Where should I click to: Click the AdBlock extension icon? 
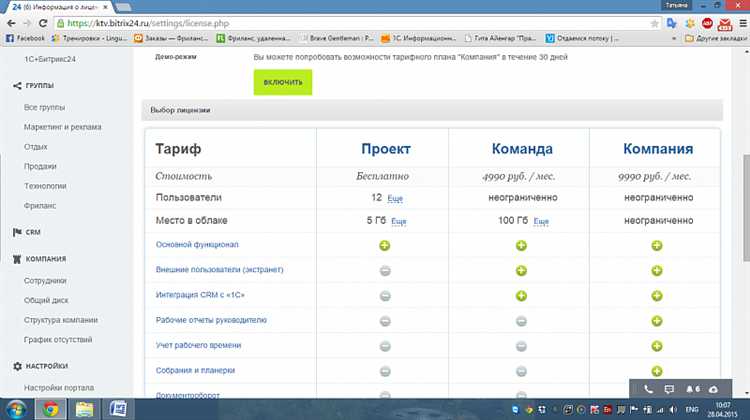pyautogui.click(x=707, y=23)
